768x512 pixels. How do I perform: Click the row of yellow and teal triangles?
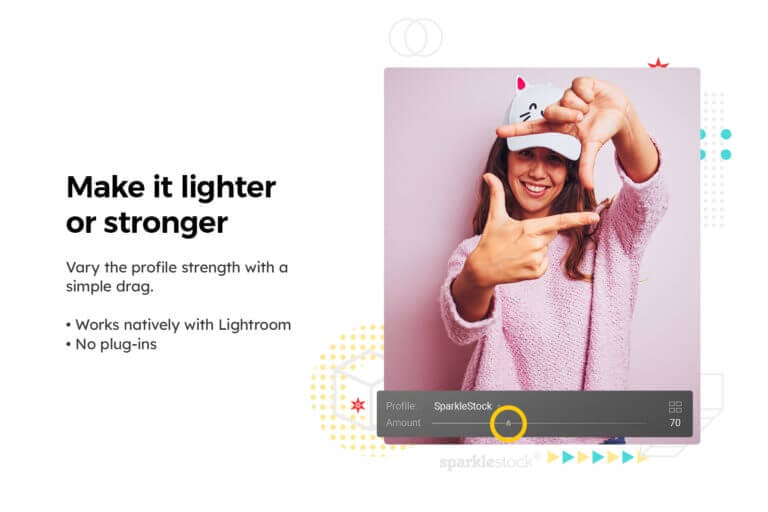click(597, 457)
